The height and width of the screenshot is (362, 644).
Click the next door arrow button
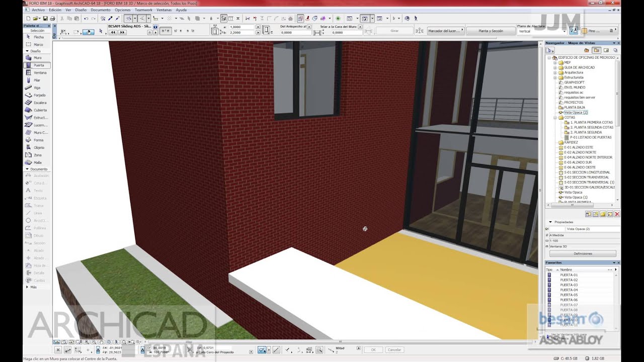[x=122, y=32]
